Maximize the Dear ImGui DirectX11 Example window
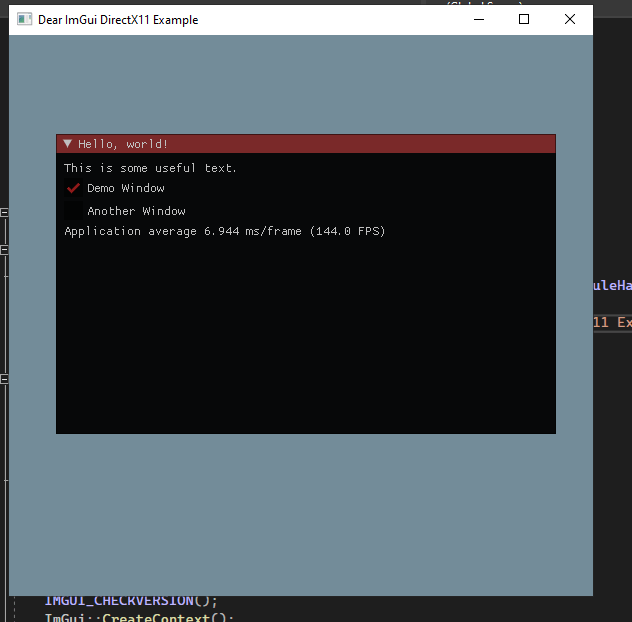Image resolution: width=632 pixels, height=622 pixels. pyautogui.click(x=524, y=19)
